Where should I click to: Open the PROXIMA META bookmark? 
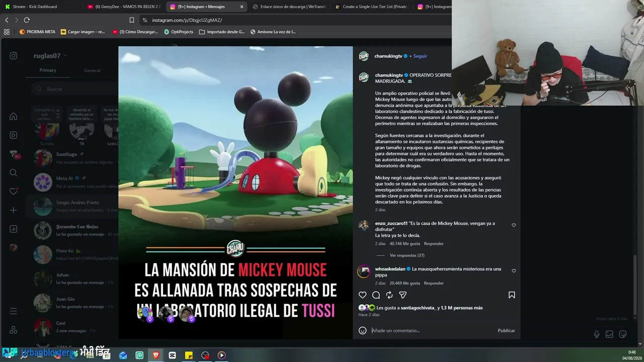click(x=37, y=32)
